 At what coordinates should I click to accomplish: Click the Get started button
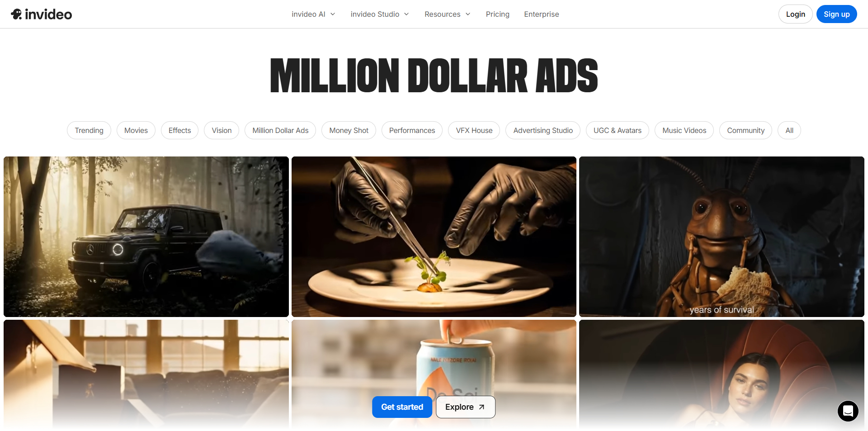click(402, 407)
